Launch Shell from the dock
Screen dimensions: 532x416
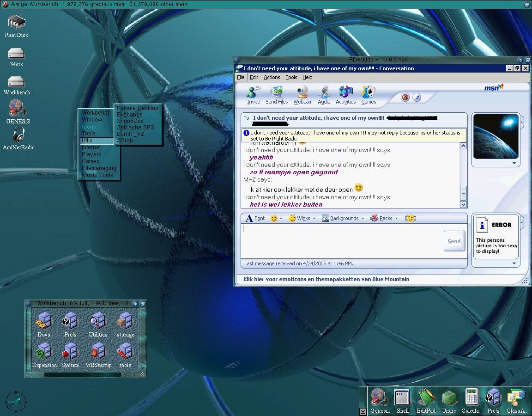[x=403, y=401]
